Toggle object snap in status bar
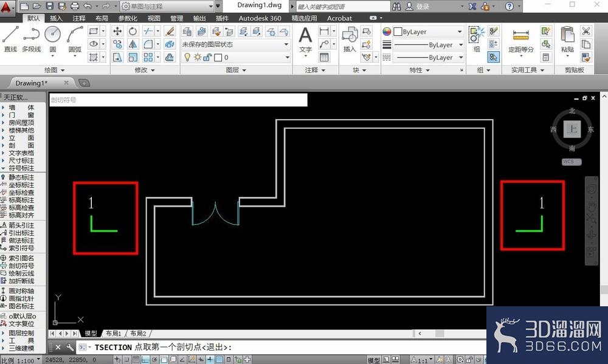608x364 pixels. 164,360
